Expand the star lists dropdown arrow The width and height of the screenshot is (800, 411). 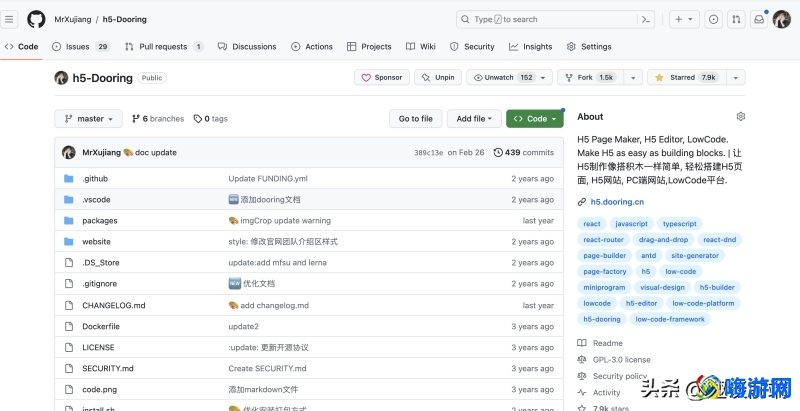736,78
